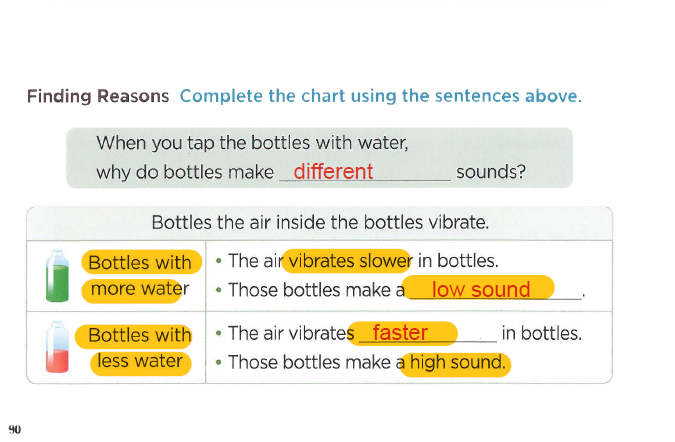Click 'Those bottles make a' before 'low sound'

pyautogui.click(x=316, y=290)
